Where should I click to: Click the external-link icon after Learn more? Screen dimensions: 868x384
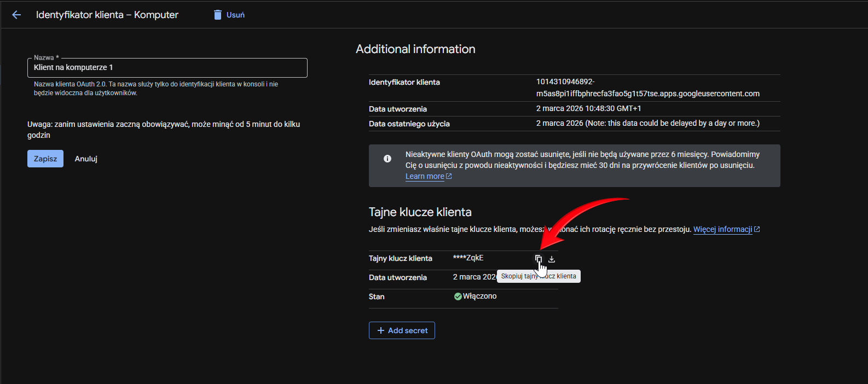coord(449,176)
